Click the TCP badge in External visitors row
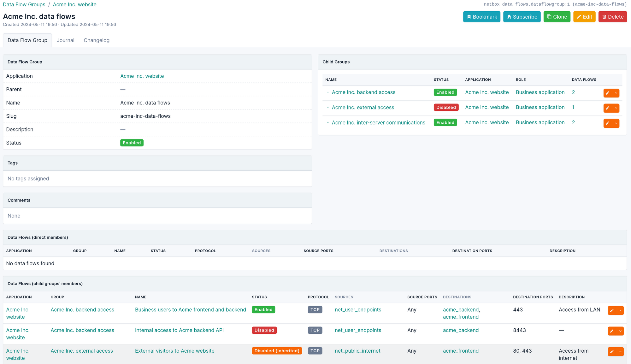Viewport: 631px width, 364px height. pos(315,351)
